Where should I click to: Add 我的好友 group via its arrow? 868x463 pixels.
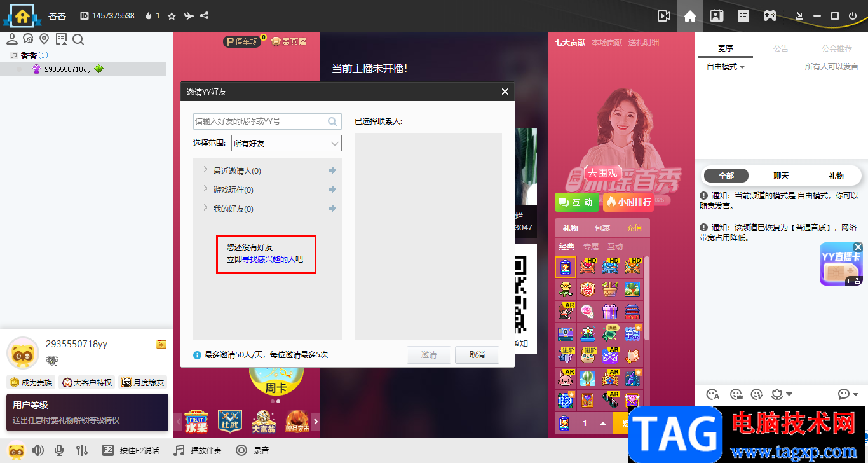(332, 209)
